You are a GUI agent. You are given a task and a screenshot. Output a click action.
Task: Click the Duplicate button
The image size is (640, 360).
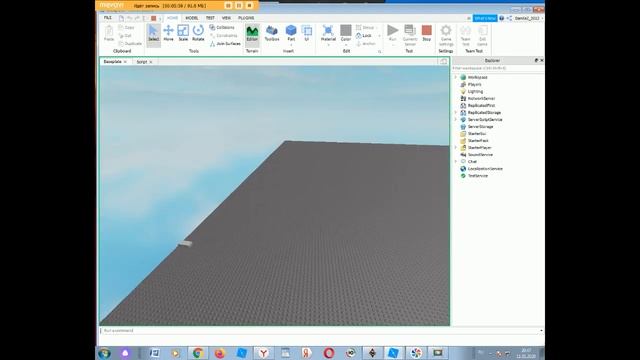[x=130, y=44]
